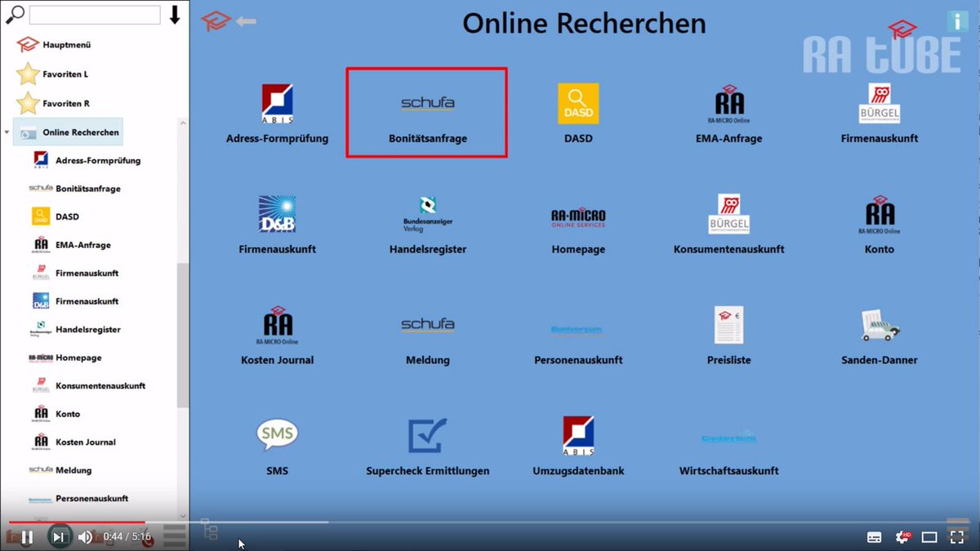Select Homepage in the sidebar tree
980x551 pixels.
[65, 358]
